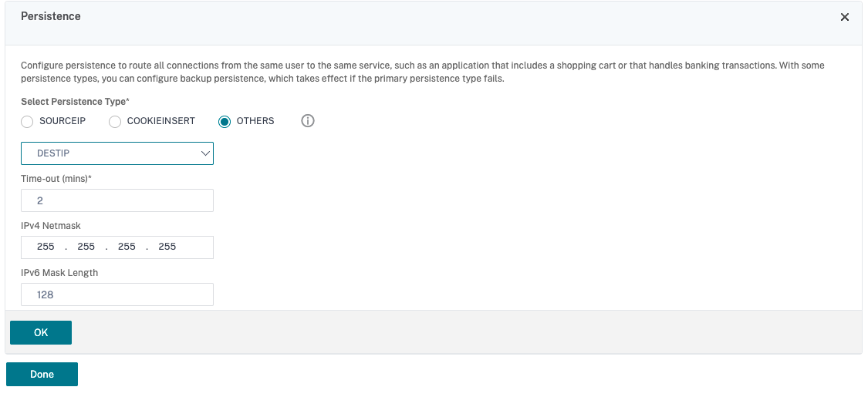The width and height of the screenshot is (868, 397).
Task: Click the second IPv4 Netmask octet
Action: (86, 247)
